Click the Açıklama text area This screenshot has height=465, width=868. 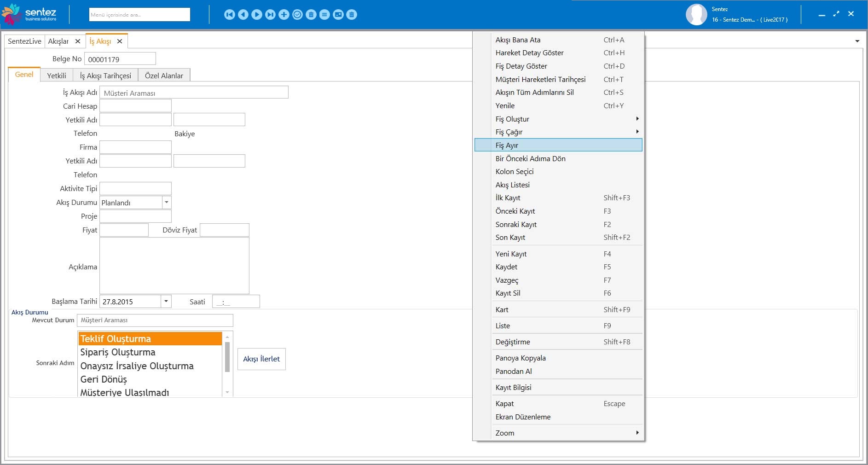174,266
